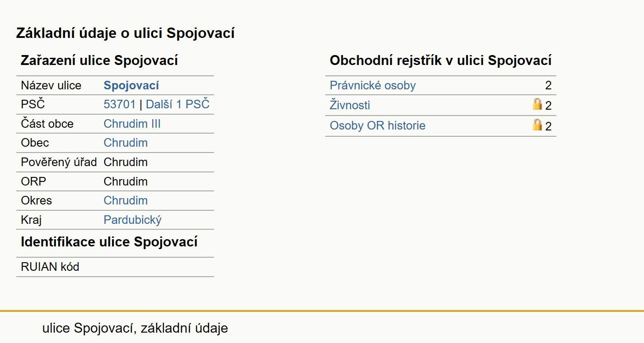Click the lock icon beside Osoby OR historie

tap(537, 125)
